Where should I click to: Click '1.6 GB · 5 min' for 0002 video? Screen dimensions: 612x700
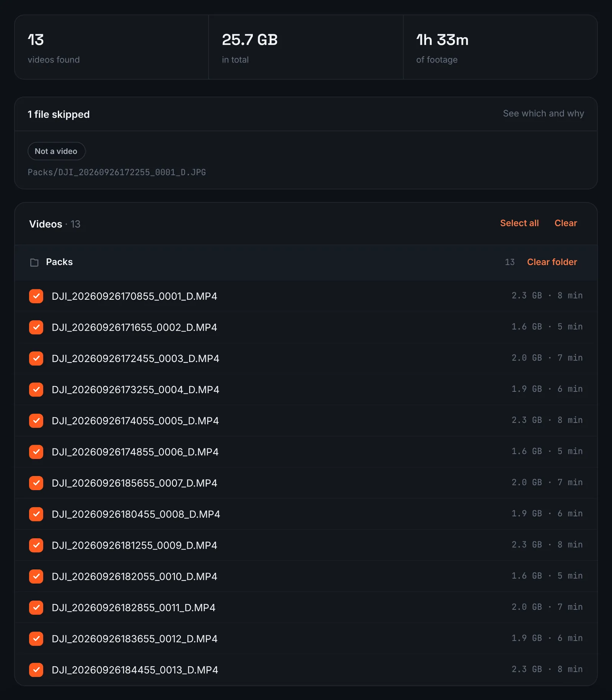[547, 327]
